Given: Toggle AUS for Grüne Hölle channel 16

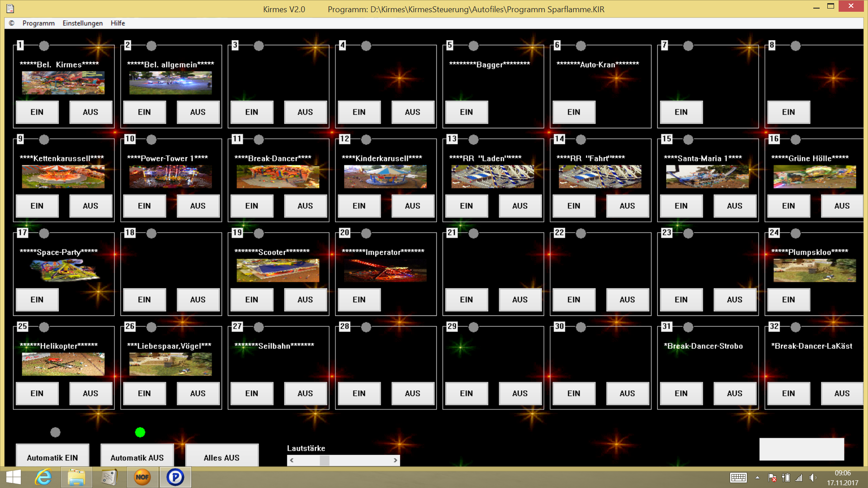Looking at the screenshot, I should click(x=841, y=206).
